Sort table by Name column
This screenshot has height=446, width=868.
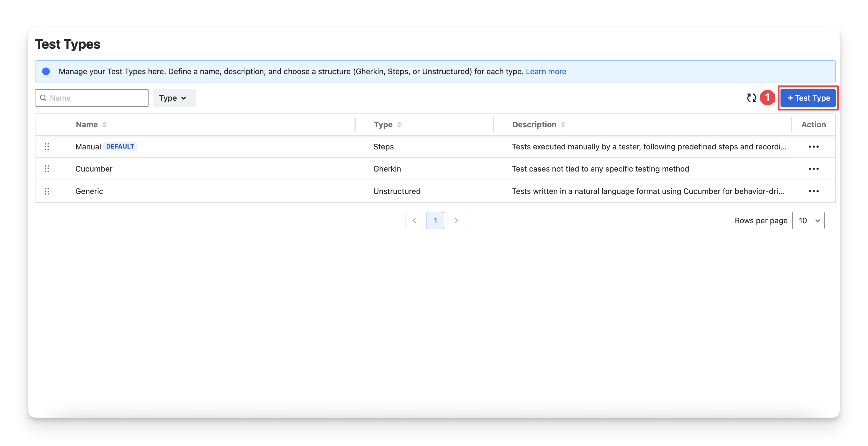pos(104,125)
